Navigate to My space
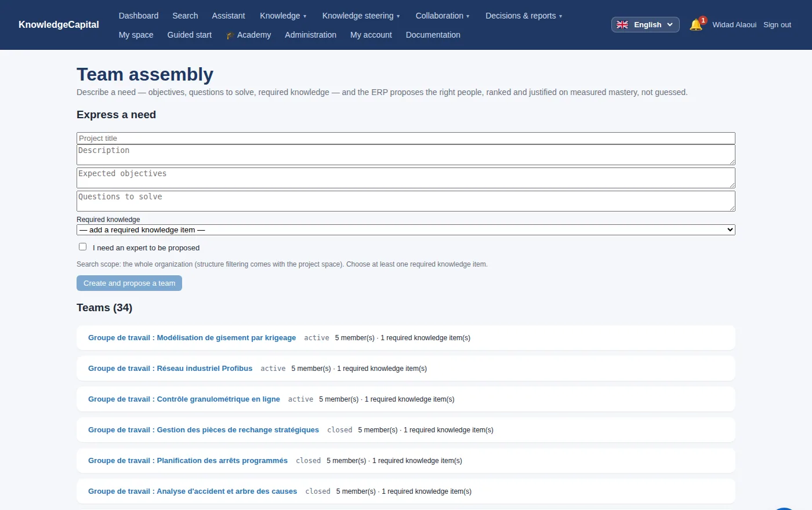Viewport: 812px width, 510px height. click(136, 35)
